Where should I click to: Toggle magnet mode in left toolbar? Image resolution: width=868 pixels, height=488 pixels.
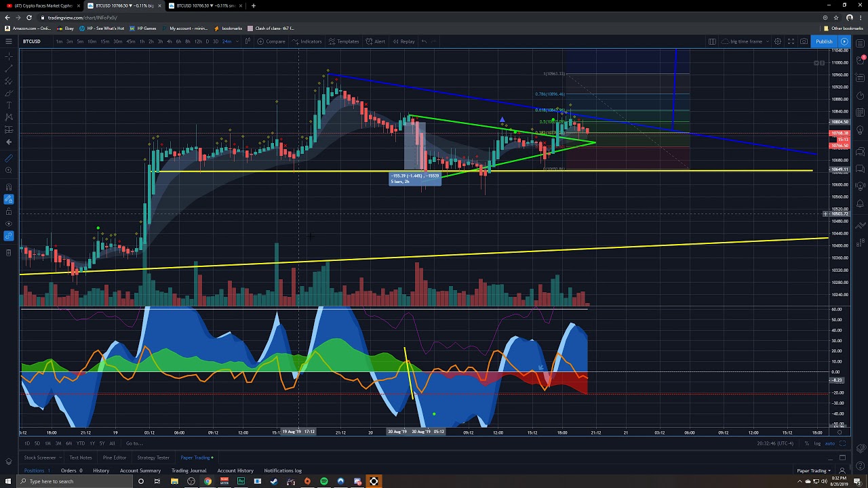pyautogui.click(x=9, y=187)
